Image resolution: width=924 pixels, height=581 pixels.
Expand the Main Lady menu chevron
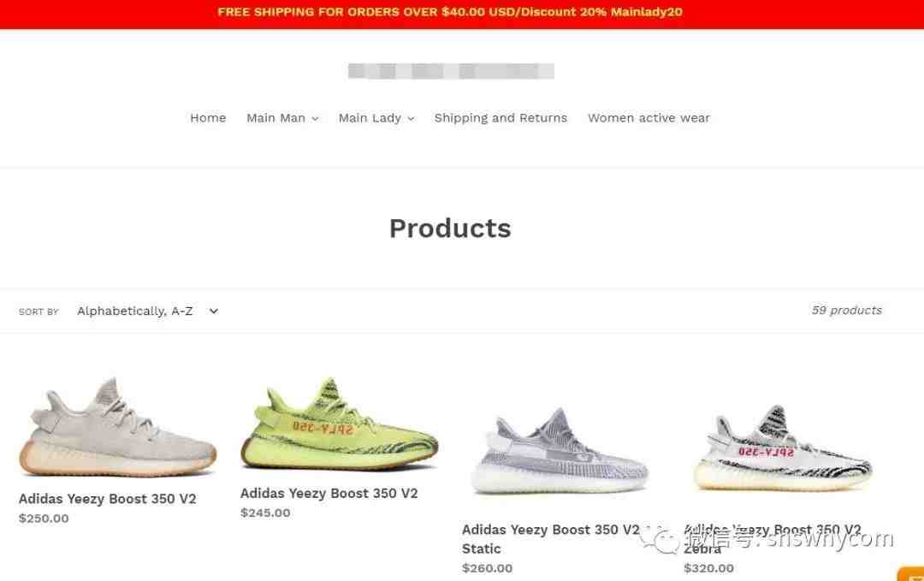[411, 118]
